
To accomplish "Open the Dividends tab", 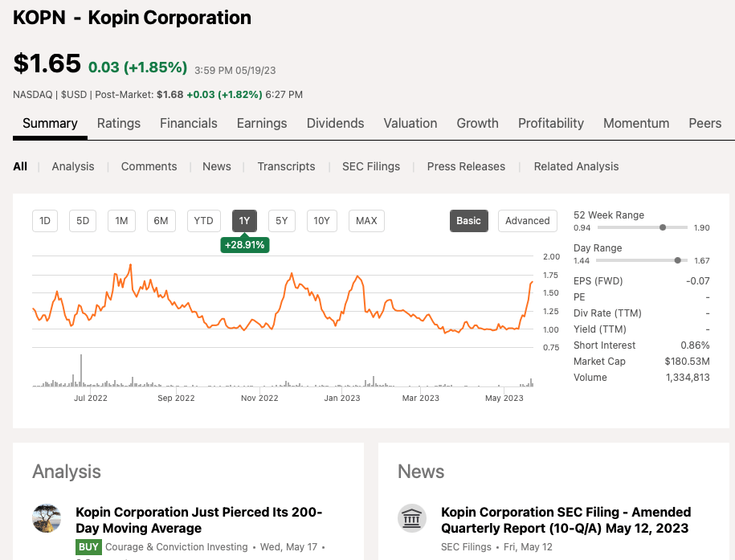I will pyautogui.click(x=335, y=123).
